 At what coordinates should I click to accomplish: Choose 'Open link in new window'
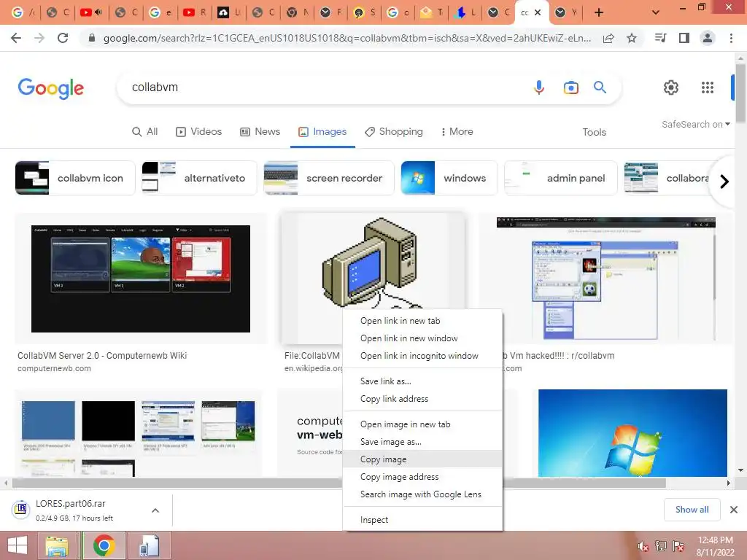(422, 338)
